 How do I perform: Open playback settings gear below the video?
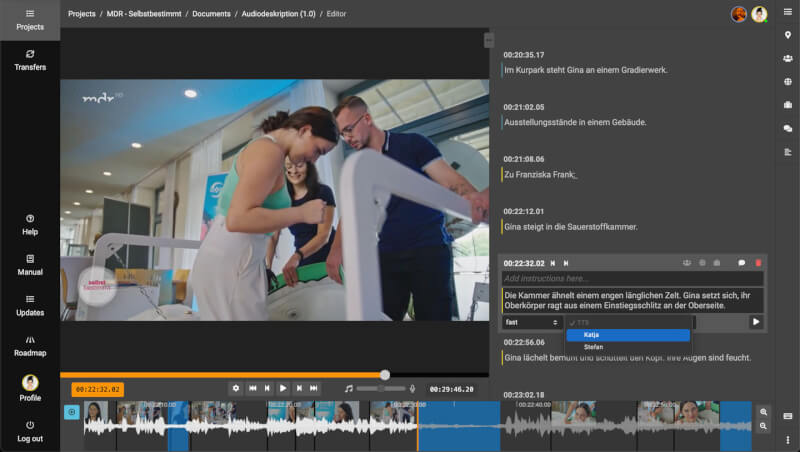point(236,388)
